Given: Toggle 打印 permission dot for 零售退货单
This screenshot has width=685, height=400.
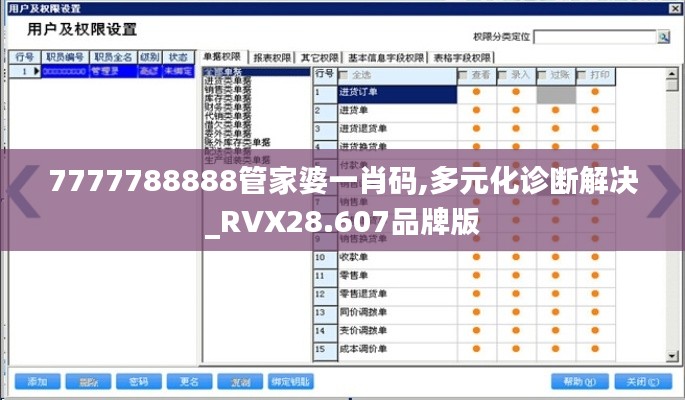Looking at the screenshot, I should [x=595, y=293].
